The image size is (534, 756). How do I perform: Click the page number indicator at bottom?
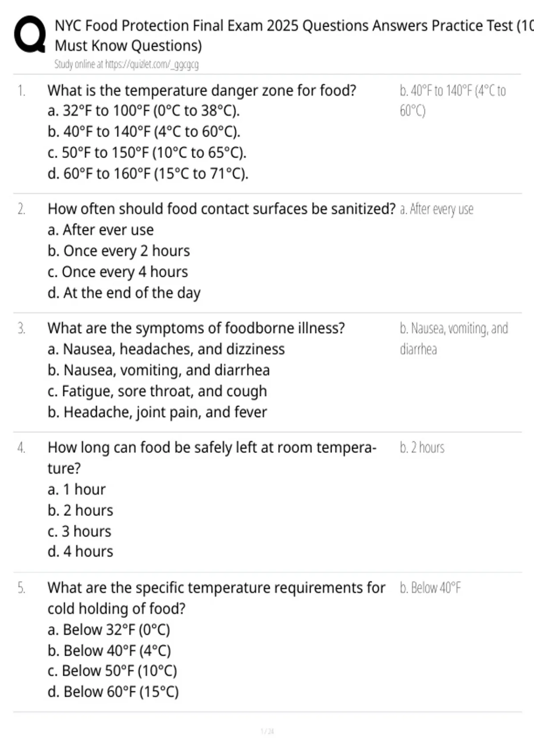pyautogui.click(x=267, y=731)
